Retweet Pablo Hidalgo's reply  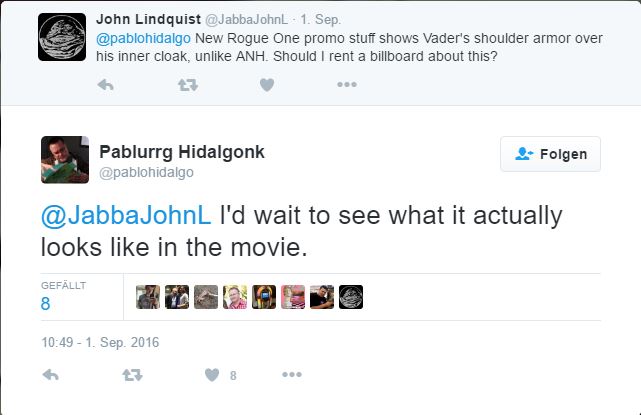131,375
